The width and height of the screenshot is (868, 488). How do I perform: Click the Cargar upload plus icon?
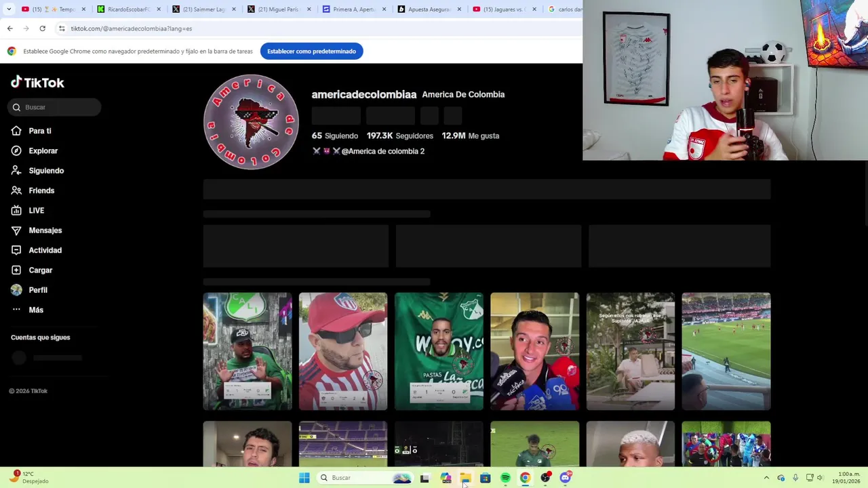click(16, 270)
